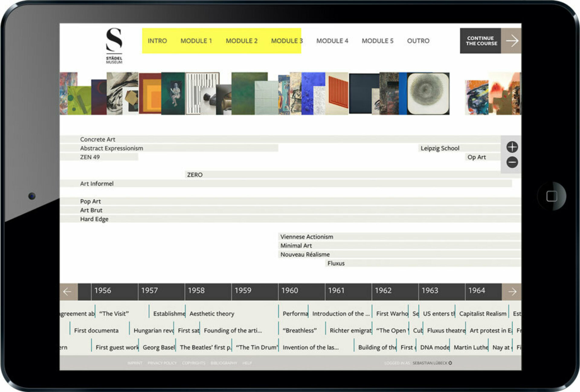Screen dimensions: 580x392
Task: Open the Capitalist Realism event
Action: (x=483, y=313)
